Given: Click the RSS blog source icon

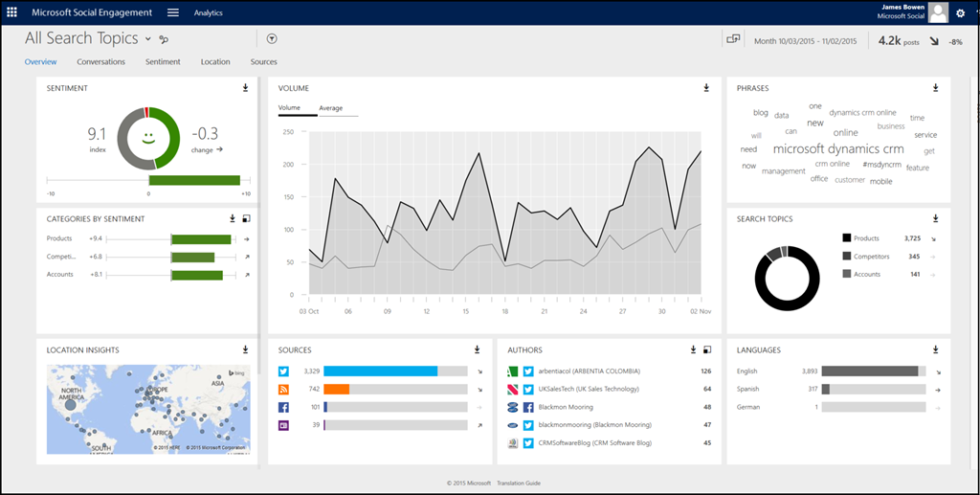Looking at the screenshot, I should coord(283,390).
